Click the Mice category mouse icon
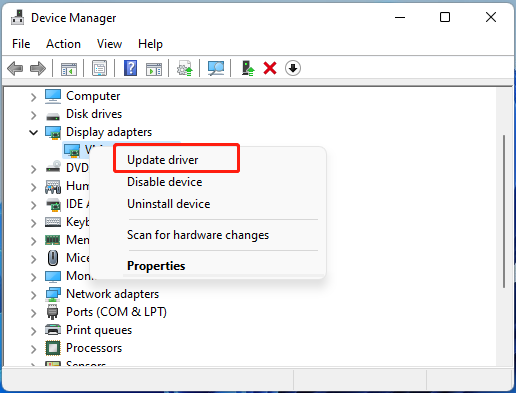The width and height of the screenshot is (516, 393). click(53, 258)
